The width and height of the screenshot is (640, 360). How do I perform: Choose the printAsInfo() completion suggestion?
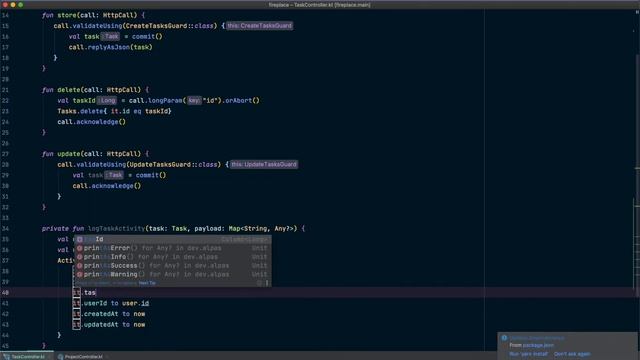(172, 257)
